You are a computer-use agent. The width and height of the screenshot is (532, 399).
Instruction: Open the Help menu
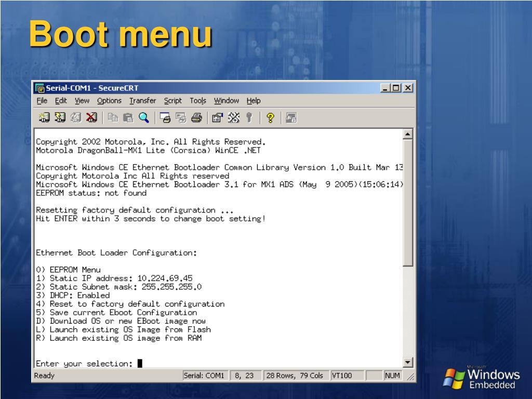[254, 101]
